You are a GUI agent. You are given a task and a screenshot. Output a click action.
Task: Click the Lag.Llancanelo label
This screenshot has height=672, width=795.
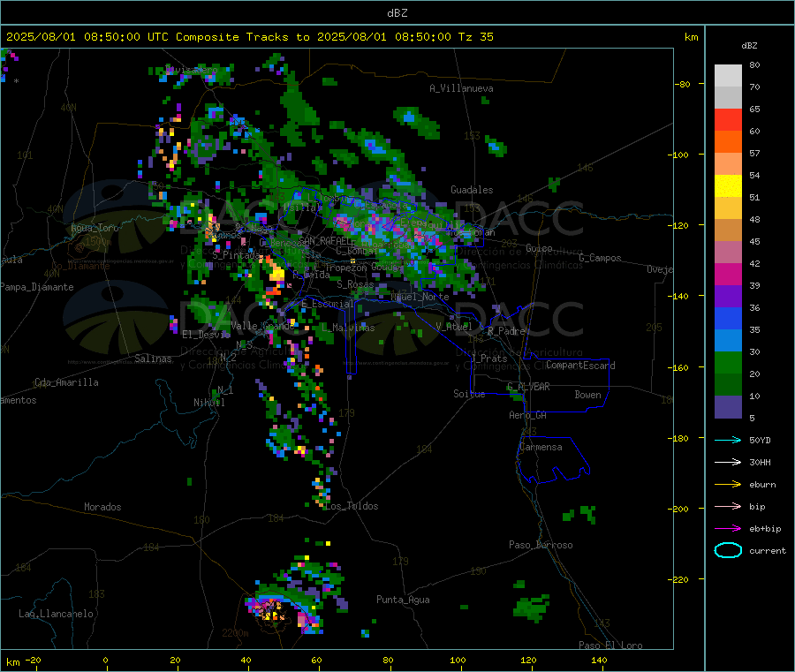pyautogui.click(x=56, y=614)
